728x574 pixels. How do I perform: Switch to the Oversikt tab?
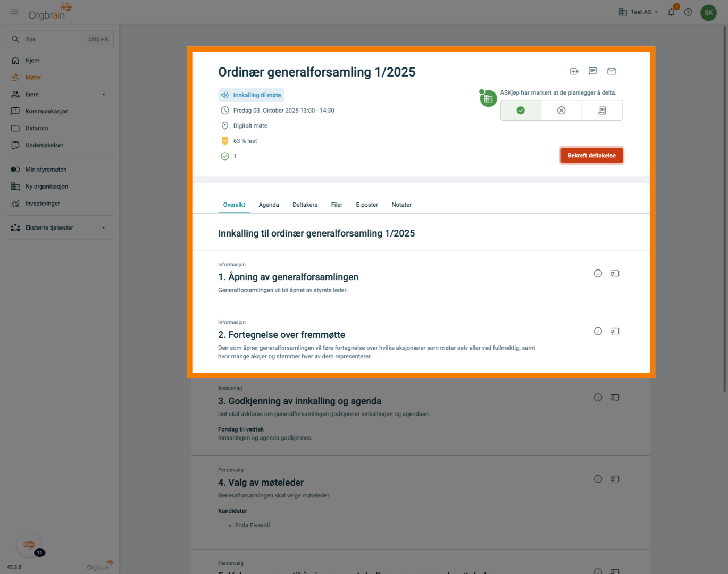point(234,205)
